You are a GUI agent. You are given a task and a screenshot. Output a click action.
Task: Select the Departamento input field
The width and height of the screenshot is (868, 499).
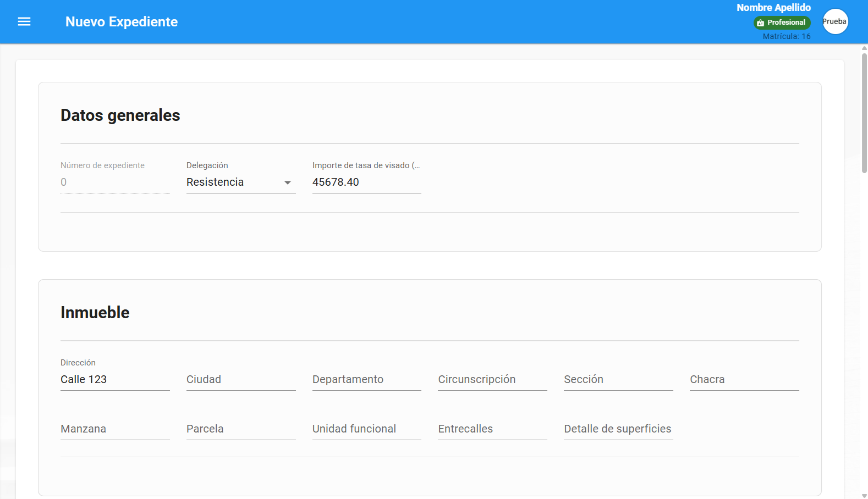click(x=366, y=380)
